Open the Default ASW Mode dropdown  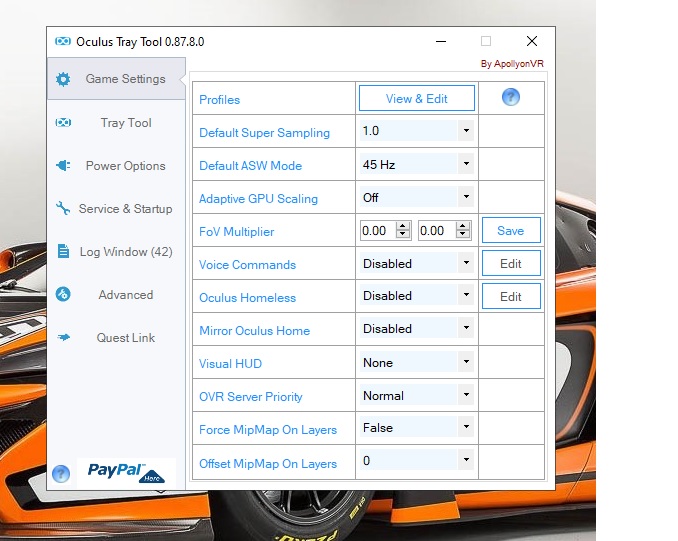pyautogui.click(x=466, y=164)
